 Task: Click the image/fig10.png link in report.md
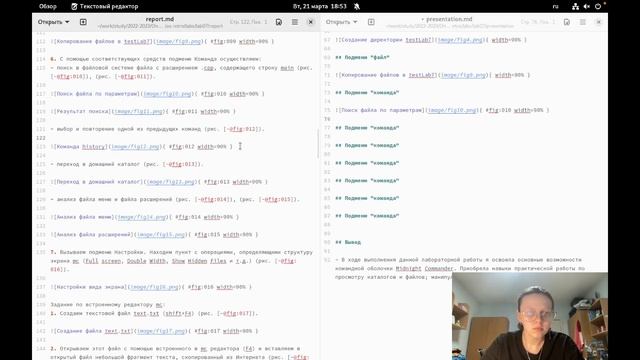(167, 94)
